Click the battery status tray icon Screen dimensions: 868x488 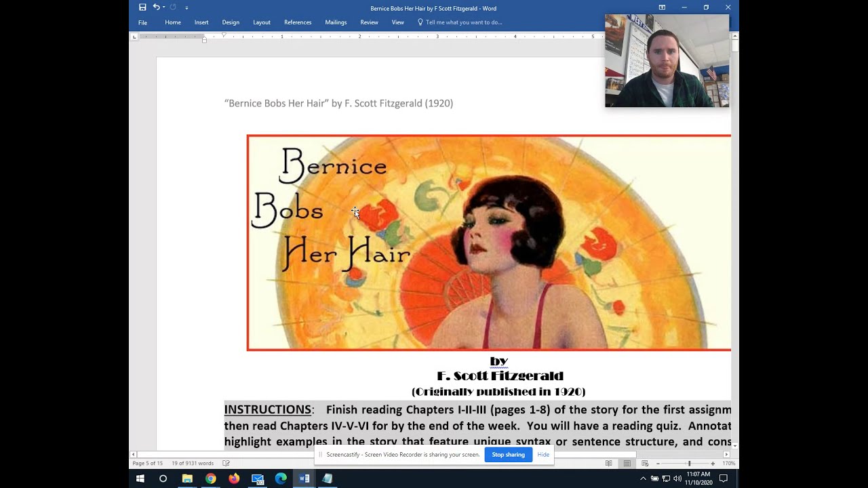click(654, 479)
